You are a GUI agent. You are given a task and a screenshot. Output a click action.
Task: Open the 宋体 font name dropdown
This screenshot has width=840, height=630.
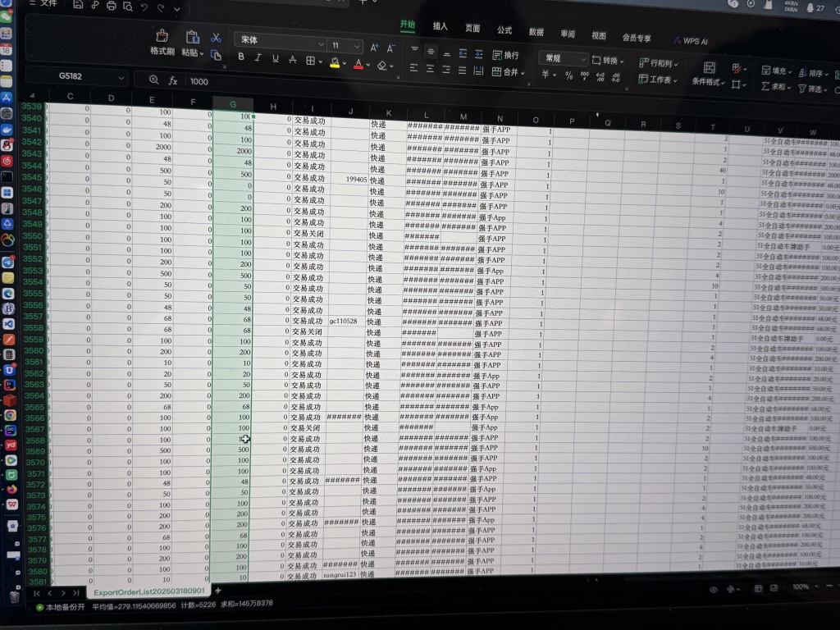[x=321, y=43]
